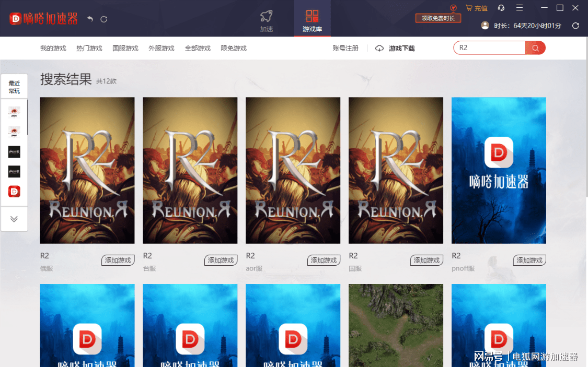
Task: Click the 领取免费时长 button
Action: tap(438, 18)
